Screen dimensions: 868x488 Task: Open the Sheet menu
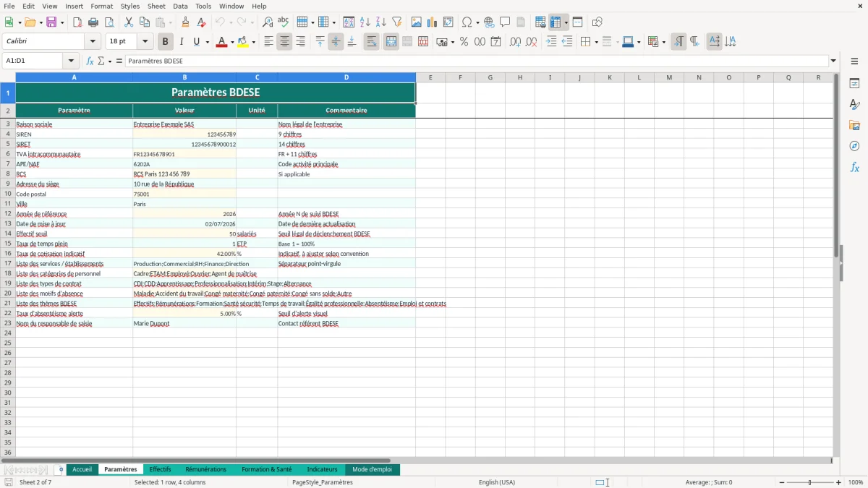point(156,6)
